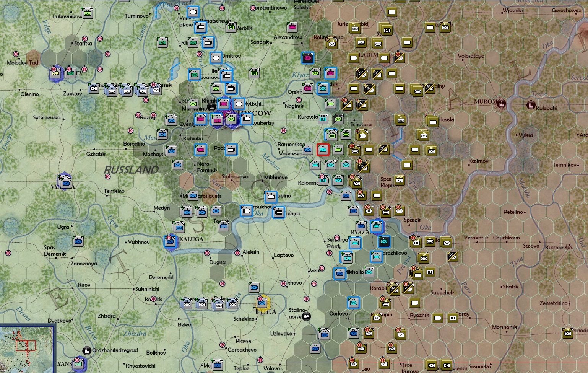Image resolution: width=588 pixels, height=373 pixels.
Task: Select the easternmost Soviet unit near Morshansk
Action: tap(568, 333)
